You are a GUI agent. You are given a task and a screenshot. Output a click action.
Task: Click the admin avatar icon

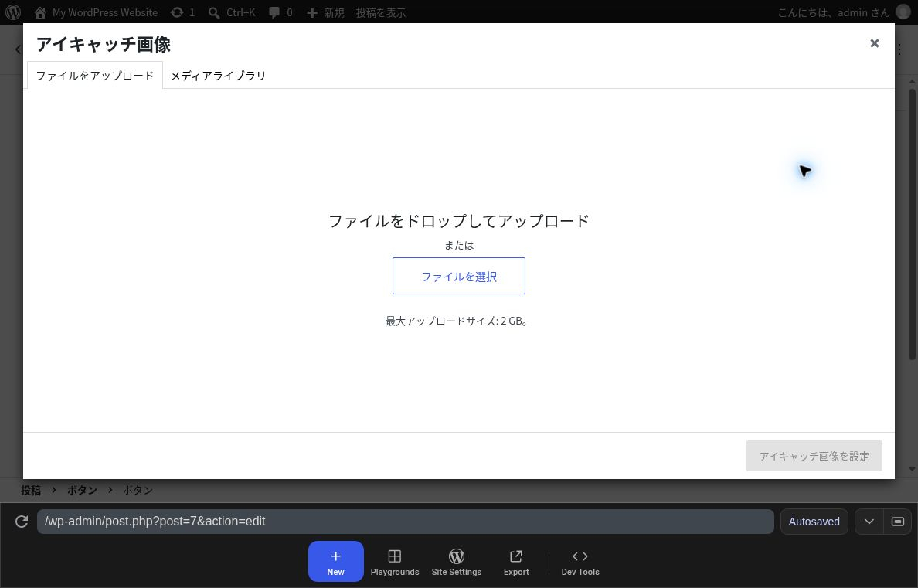pos(903,12)
